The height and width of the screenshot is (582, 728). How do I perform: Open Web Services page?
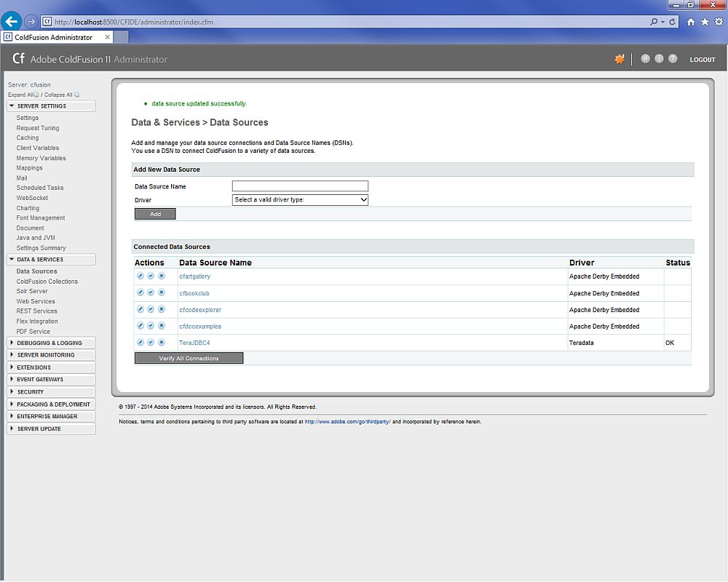tap(36, 301)
